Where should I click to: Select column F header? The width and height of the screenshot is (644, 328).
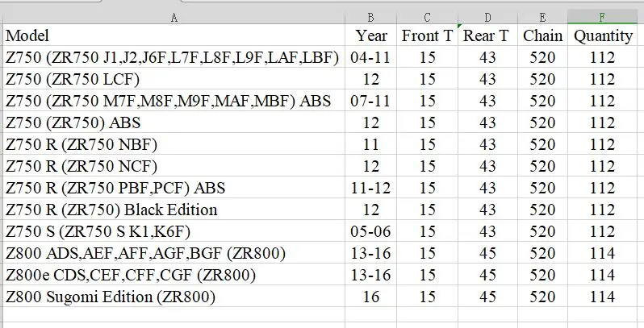point(602,17)
